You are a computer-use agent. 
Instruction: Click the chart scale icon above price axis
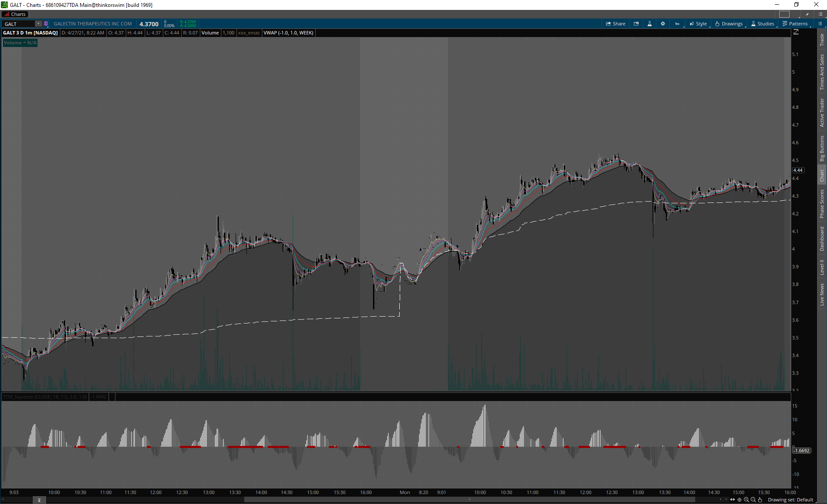pyautogui.click(x=796, y=32)
